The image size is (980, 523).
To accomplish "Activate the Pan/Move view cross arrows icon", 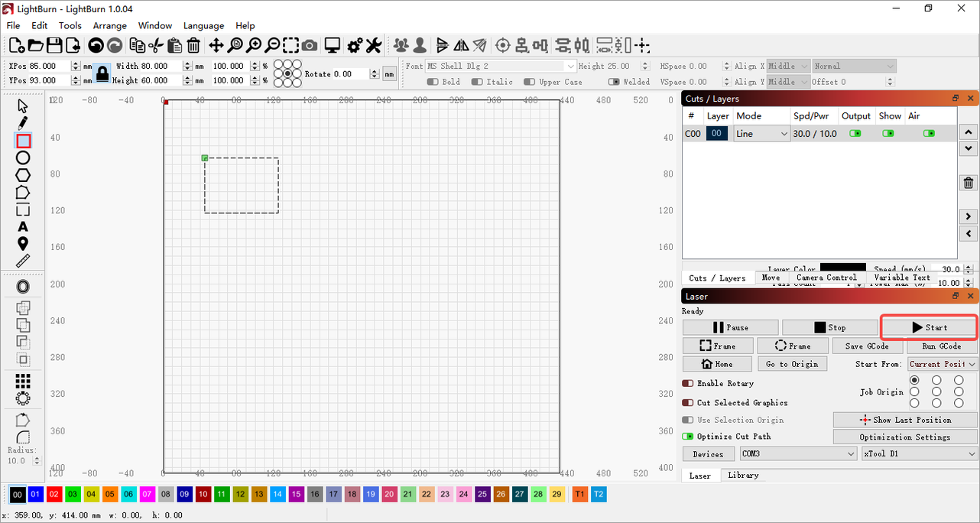I will coord(216,46).
